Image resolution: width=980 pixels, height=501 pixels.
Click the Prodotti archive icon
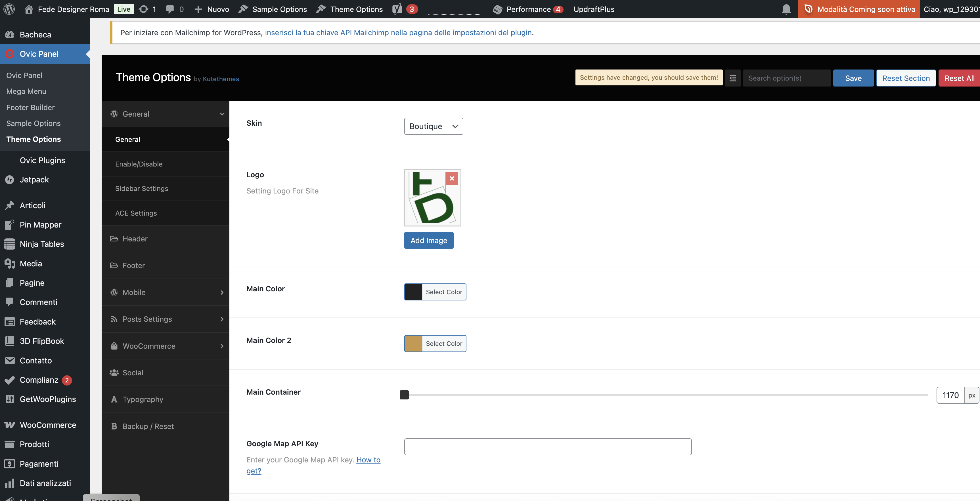tap(10, 444)
